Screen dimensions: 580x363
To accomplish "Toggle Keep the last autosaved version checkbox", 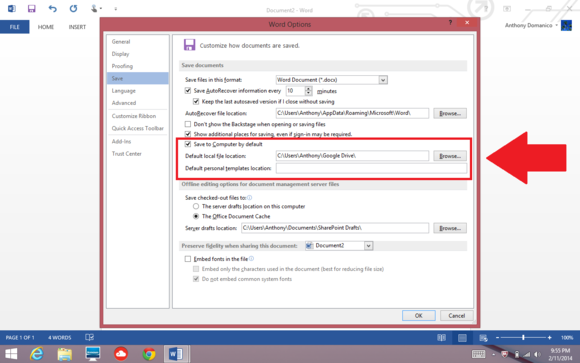I will 196,101.
